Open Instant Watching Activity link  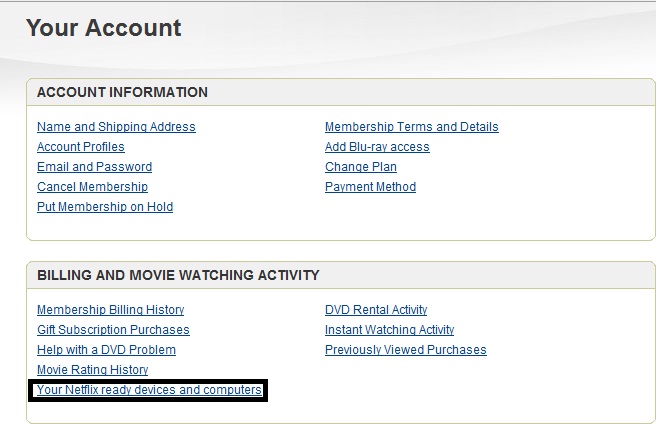[390, 330]
